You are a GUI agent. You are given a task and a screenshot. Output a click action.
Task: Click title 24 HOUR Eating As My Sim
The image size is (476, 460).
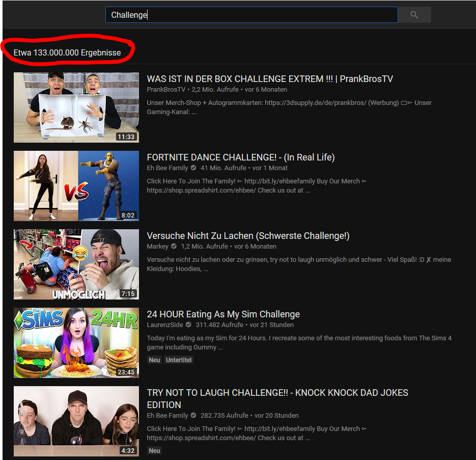click(223, 314)
